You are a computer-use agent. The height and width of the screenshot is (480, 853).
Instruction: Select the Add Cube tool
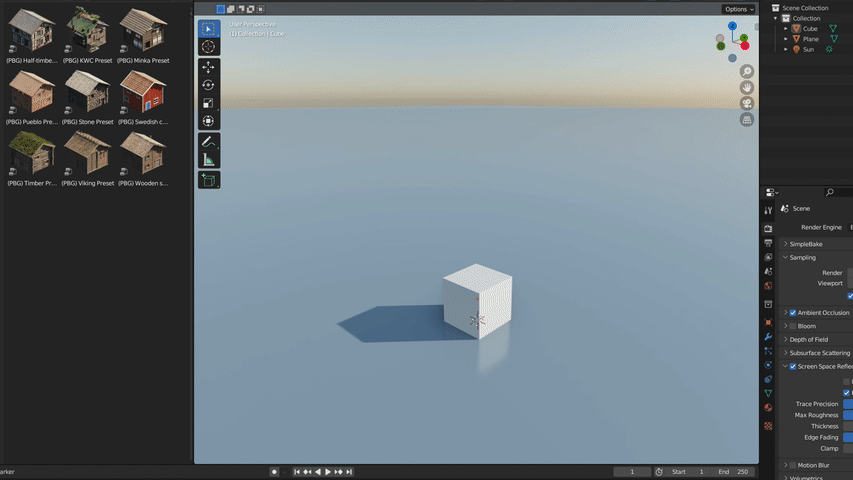point(208,180)
